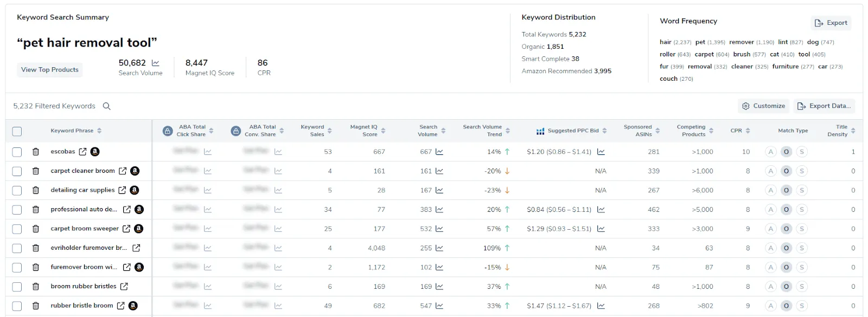
Task: Show PPC bid chart for escobas
Action: pos(601,152)
